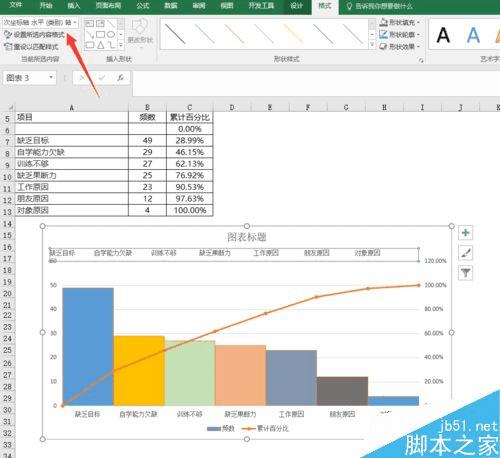Select column C header

click(189, 107)
